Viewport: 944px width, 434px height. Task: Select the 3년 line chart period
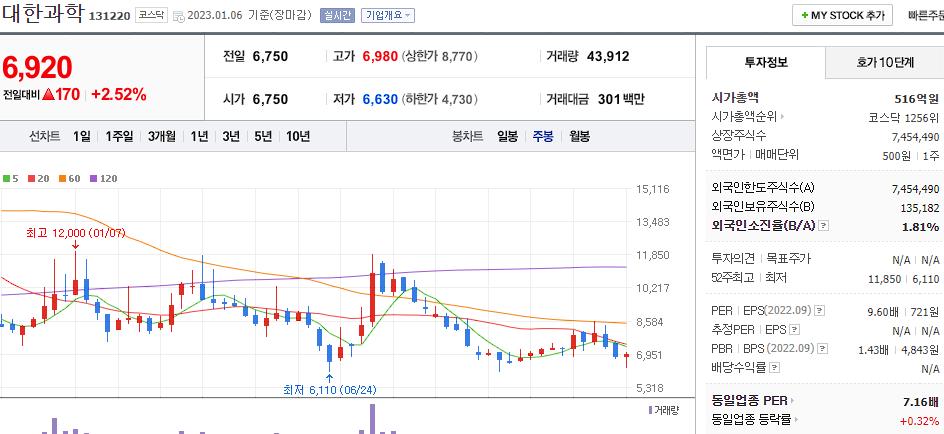click(x=231, y=137)
